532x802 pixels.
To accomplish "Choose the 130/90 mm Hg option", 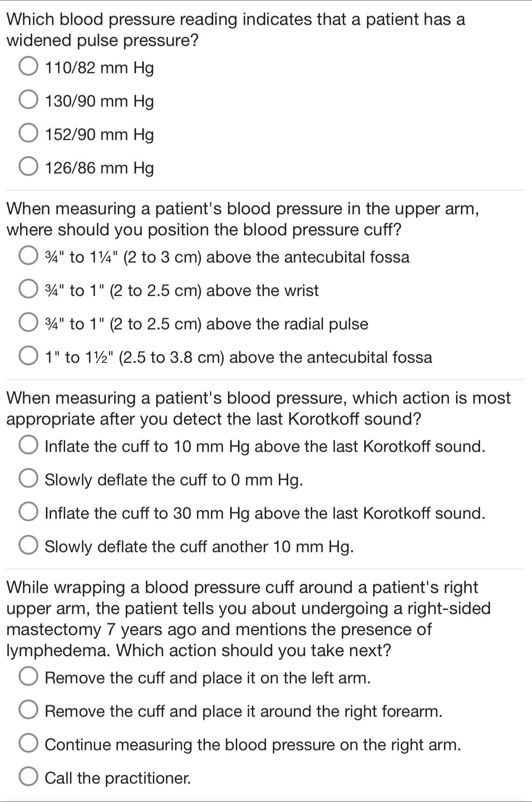I will [28, 101].
